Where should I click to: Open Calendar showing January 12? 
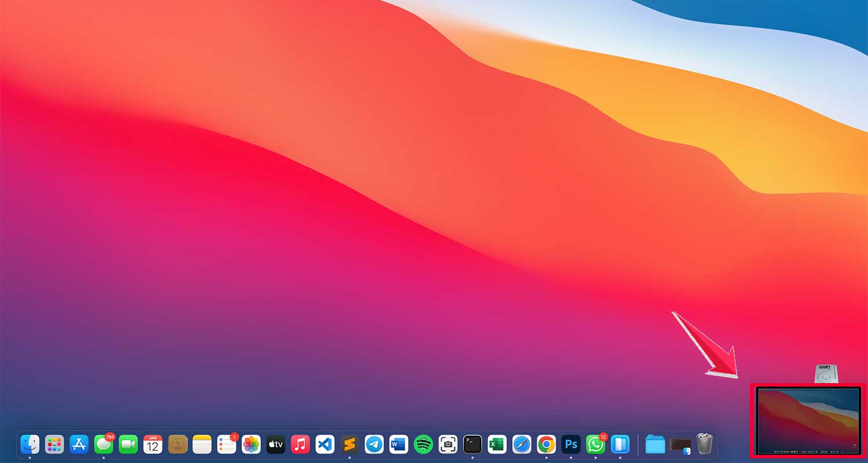click(x=153, y=443)
